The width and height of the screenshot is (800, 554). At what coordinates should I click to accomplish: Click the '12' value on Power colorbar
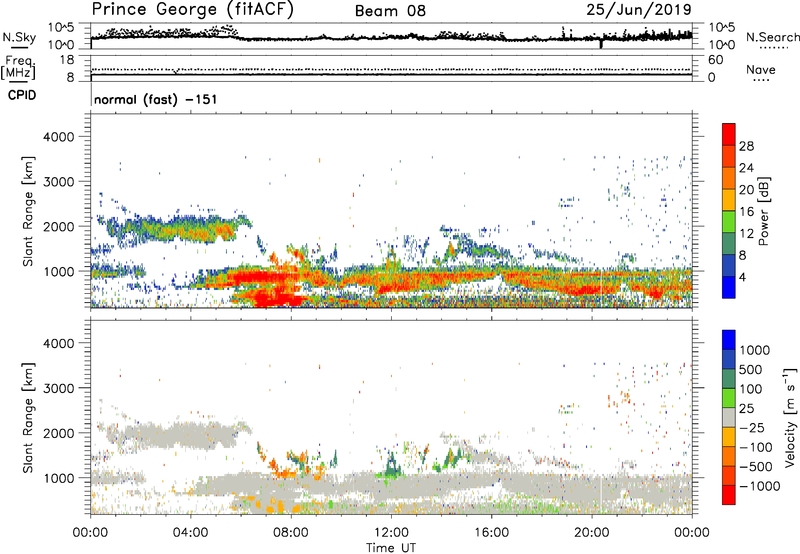click(746, 234)
